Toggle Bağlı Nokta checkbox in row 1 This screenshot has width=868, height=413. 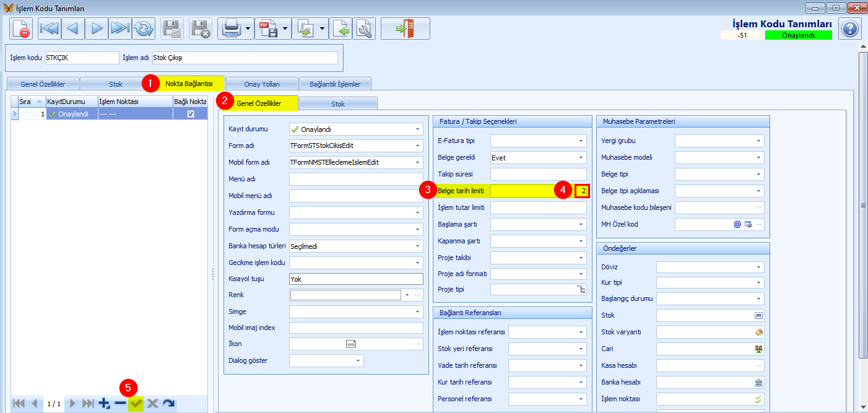(x=190, y=114)
